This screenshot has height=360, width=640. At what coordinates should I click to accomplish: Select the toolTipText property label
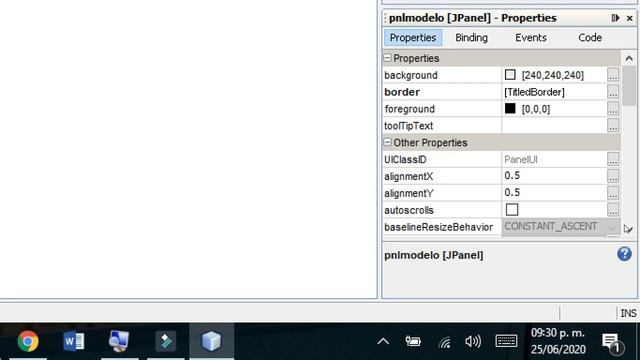408,126
